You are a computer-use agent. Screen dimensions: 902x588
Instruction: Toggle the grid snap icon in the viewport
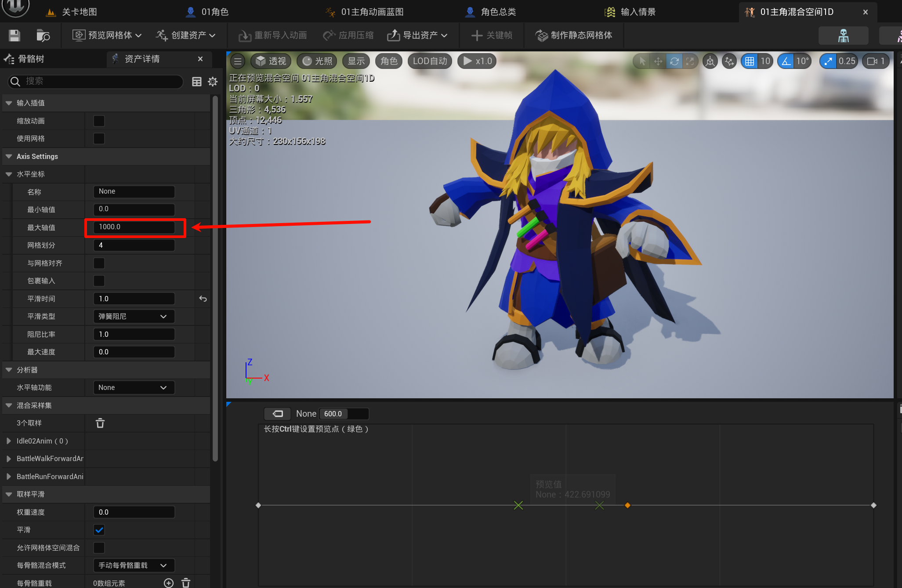click(750, 61)
